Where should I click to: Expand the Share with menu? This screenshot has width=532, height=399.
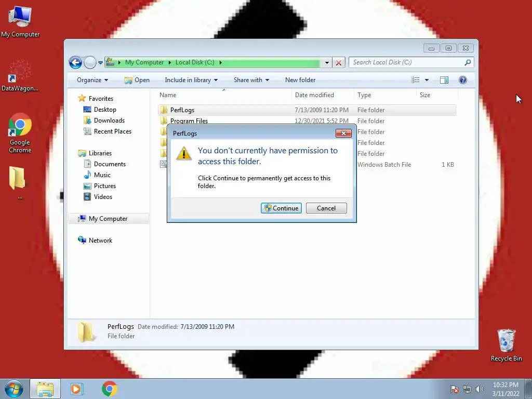251,80
